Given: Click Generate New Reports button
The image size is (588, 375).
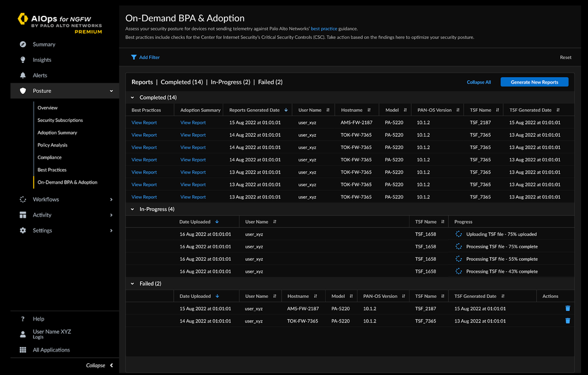Looking at the screenshot, I should click(x=534, y=82).
